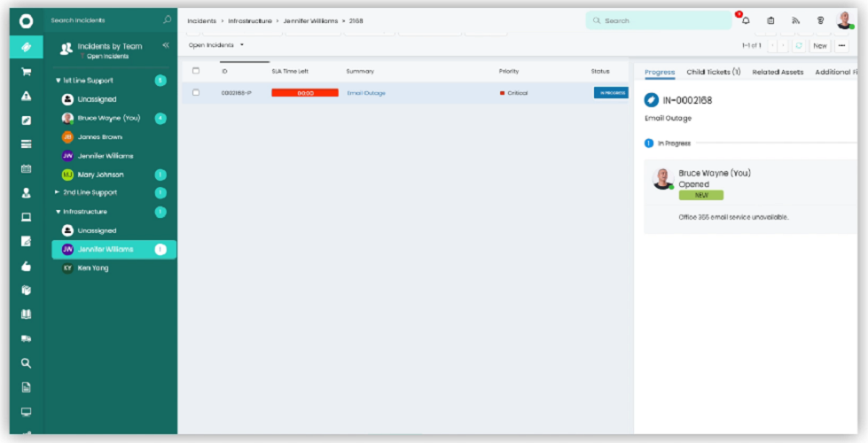Go to the next page of results
Screen dimensions: 868x443
click(783, 46)
